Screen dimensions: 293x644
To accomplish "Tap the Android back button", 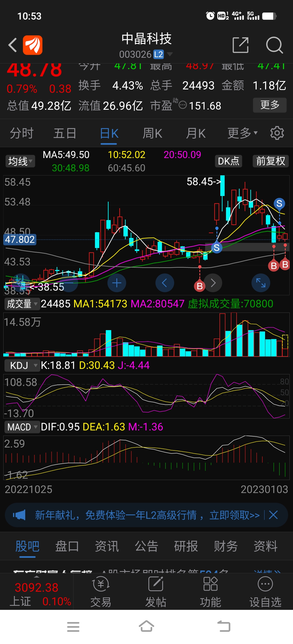I will pos(224,626).
